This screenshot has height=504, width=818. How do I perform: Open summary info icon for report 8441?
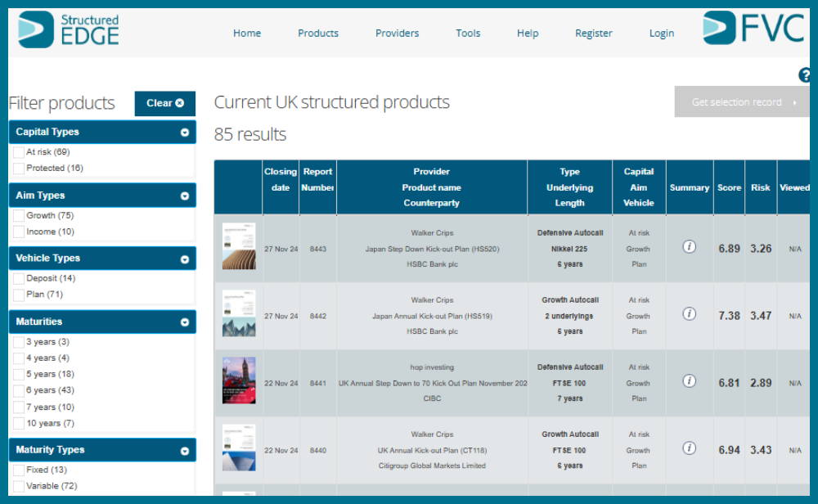point(689,381)
